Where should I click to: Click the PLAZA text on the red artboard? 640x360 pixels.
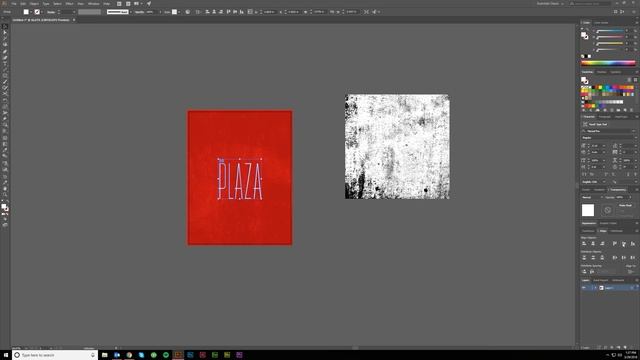[240, 180]
